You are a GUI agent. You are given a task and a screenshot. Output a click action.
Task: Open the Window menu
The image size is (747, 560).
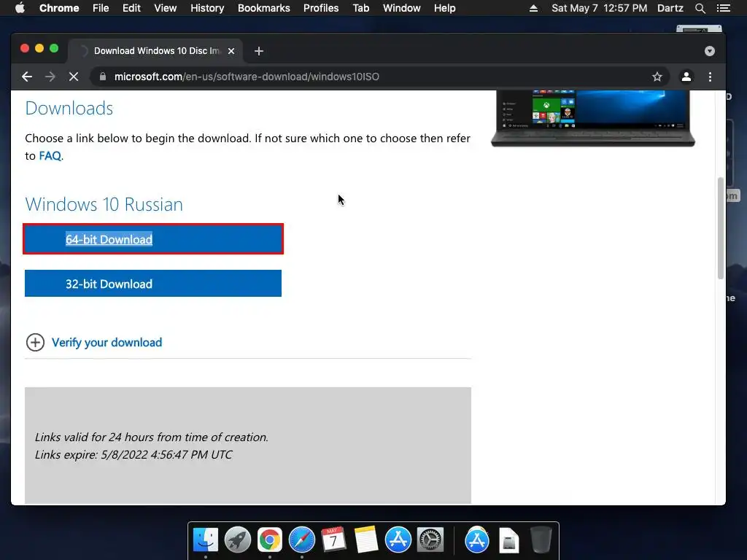point(402,8)
